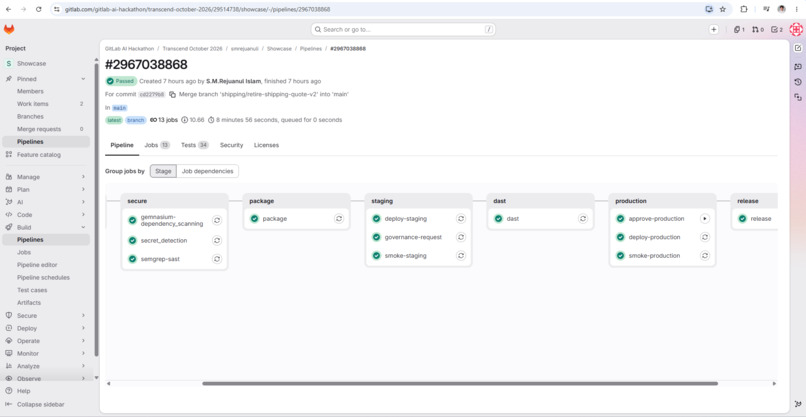
Task: Retry the semgrep-sast job
Action: 217,259
